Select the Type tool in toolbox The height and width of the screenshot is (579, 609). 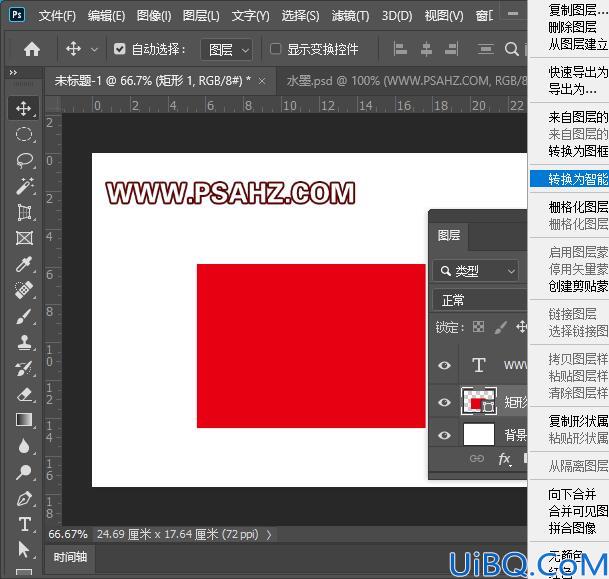[24, 524]
